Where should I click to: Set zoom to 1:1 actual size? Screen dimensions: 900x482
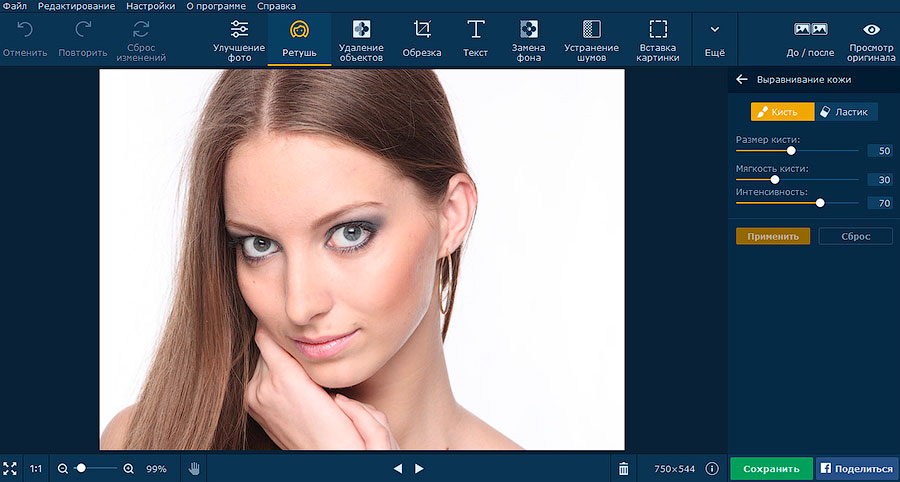tap(36, 469)
